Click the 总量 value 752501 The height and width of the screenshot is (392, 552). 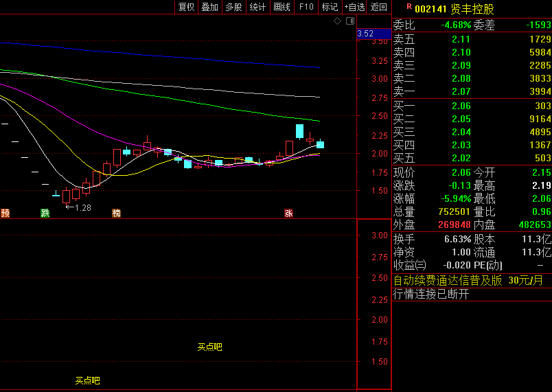pos(454,212)
